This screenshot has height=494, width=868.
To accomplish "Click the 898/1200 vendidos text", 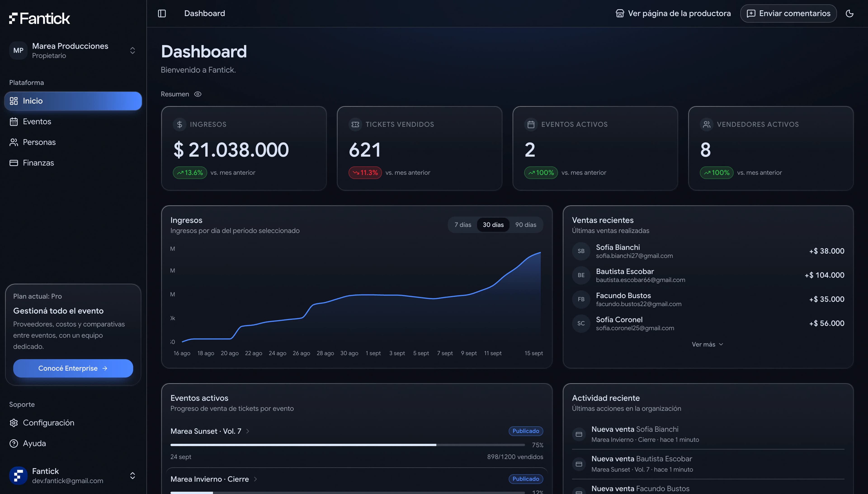I will pyautogui.click(x=515, y=457).
